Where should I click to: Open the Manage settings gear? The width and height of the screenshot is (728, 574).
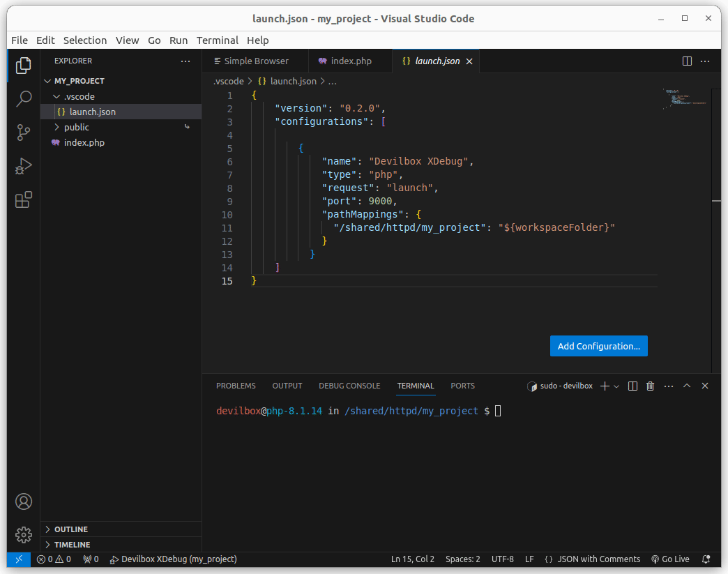pyautogui.click(x=24, y=535)
